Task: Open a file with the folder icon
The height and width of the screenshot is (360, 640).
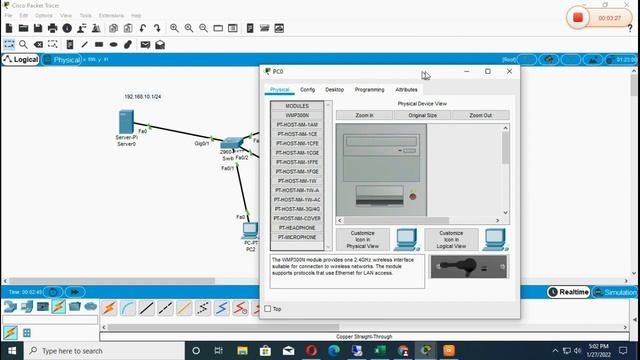Action: pos(23,28)
